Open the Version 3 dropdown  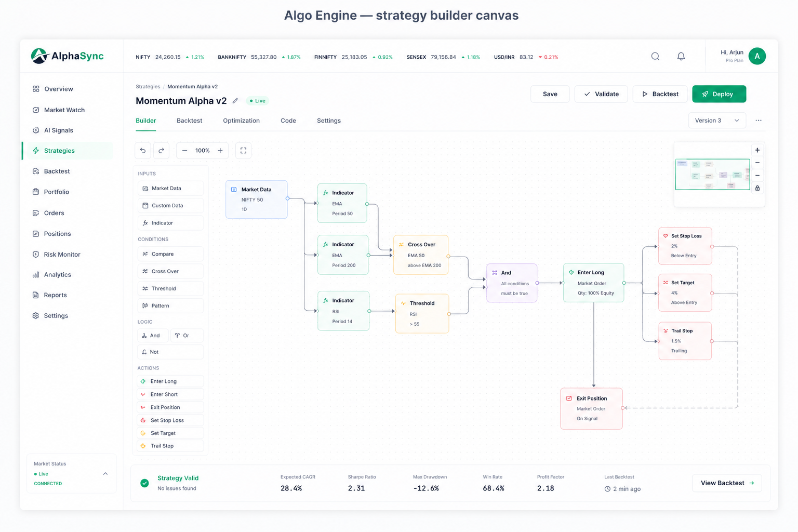pos(717,121)
